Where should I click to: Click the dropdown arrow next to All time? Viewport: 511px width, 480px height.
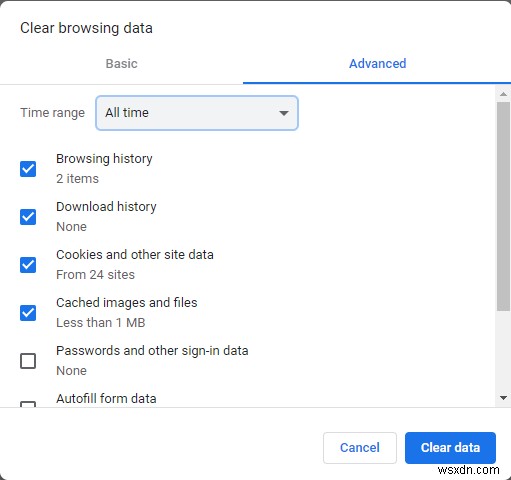point(284,113)
